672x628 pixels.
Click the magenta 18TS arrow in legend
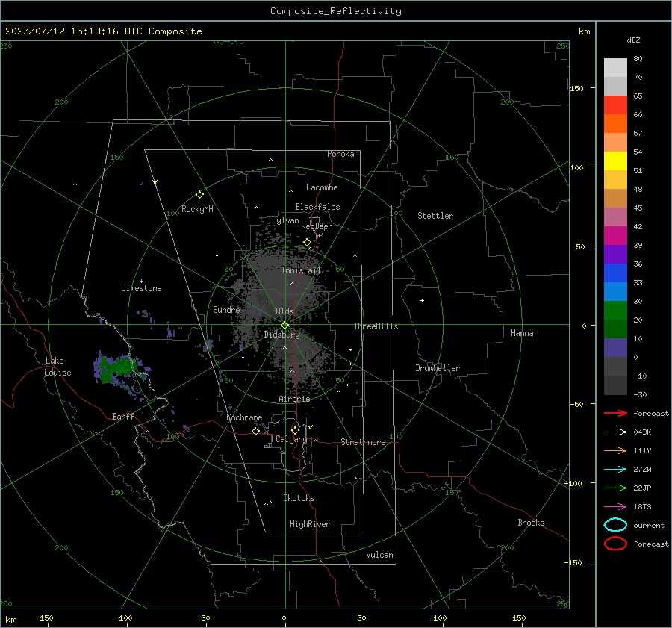(615, 507)
